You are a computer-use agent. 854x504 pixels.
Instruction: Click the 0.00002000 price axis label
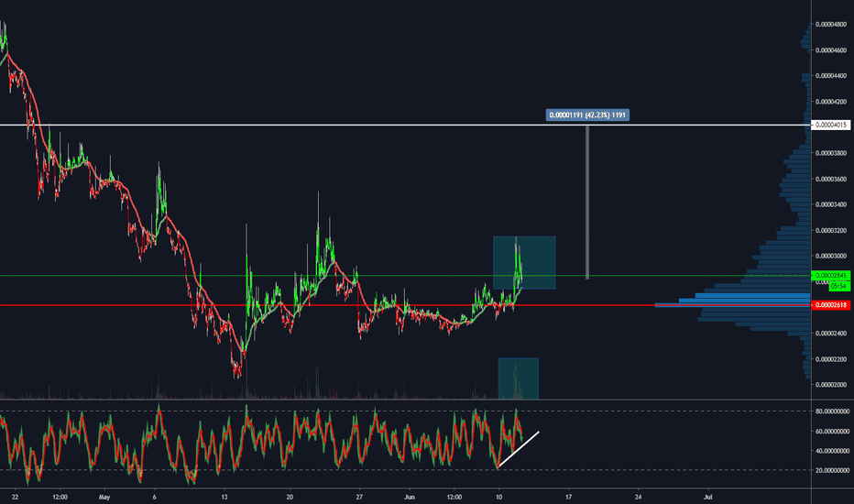pyautogui.click(x=831, y=385)
